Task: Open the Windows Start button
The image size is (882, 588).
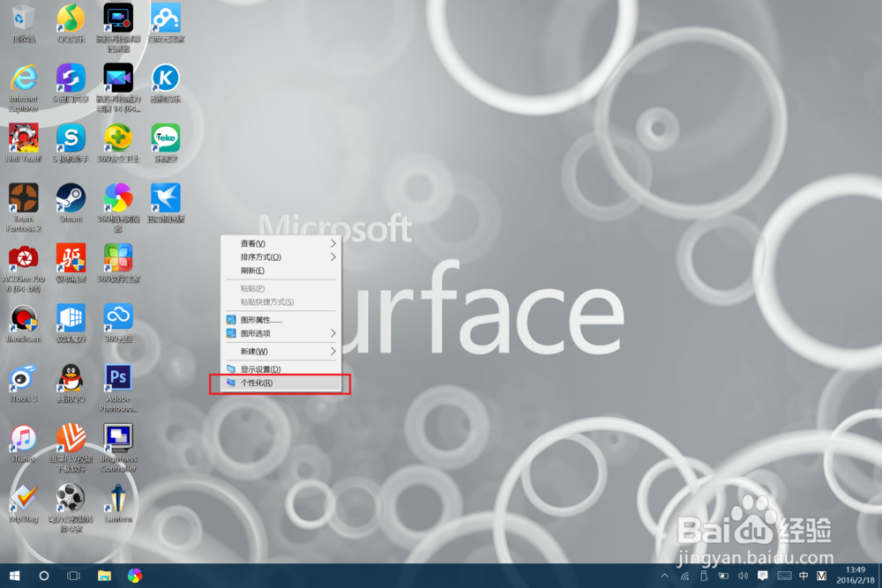Action: [15, 576]
